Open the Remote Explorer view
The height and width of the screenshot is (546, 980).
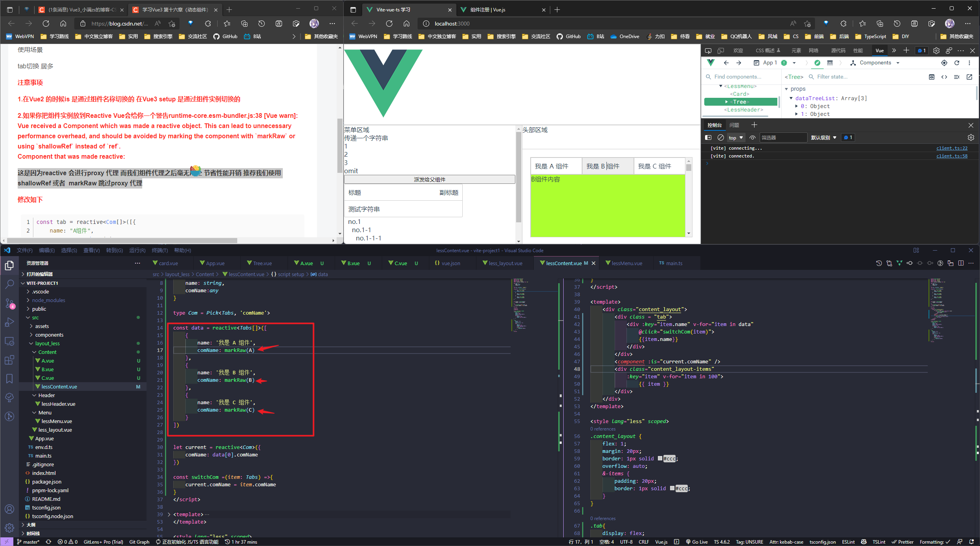click(9, 341)
